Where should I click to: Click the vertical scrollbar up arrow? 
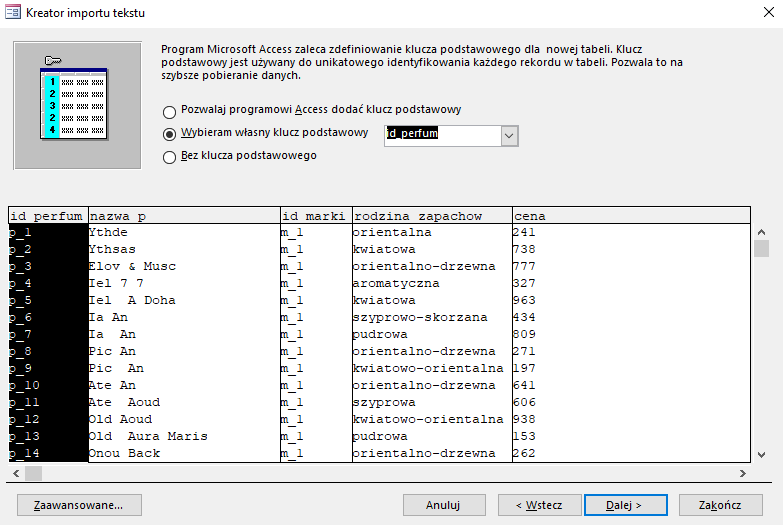tap(762, 232)
